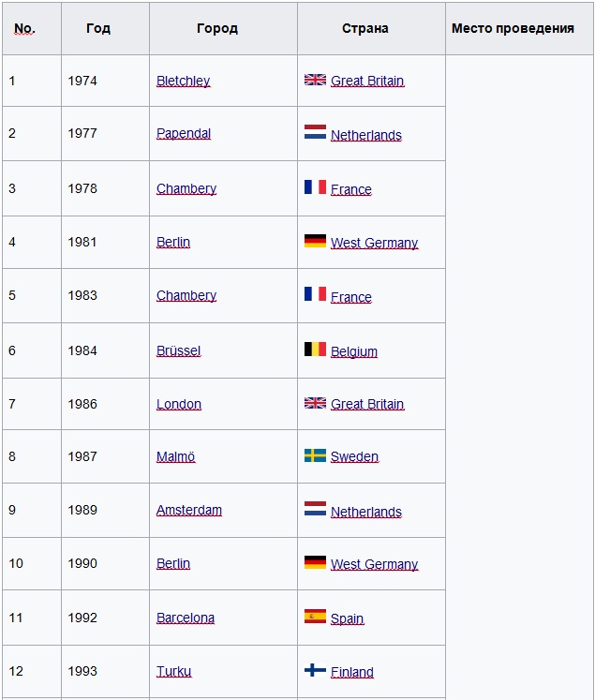Open the London city link
Viewport: 595px width, 700px height.
[179, 404]
